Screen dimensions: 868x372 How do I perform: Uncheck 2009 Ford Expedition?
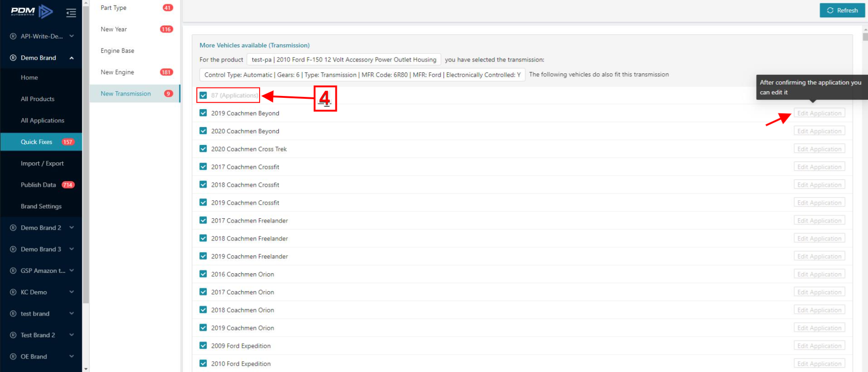coord(203,345)
